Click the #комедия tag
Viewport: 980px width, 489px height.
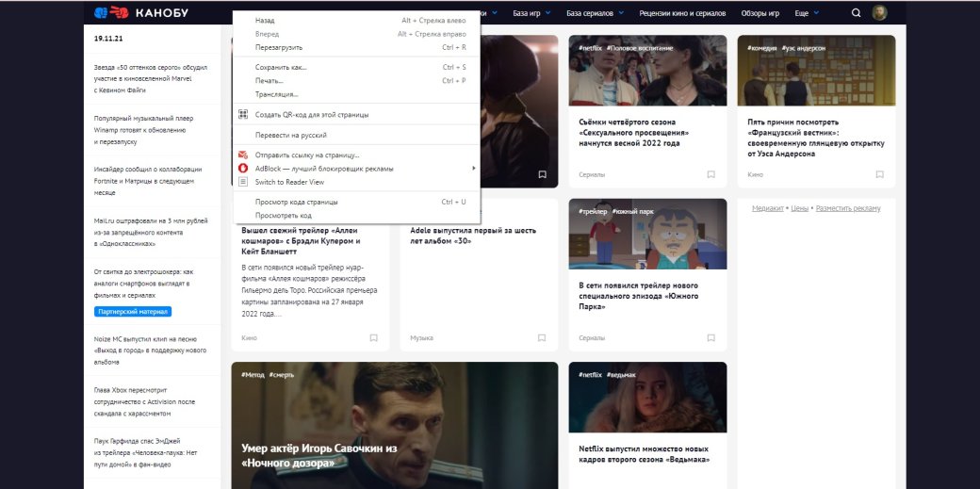[762, 47]
